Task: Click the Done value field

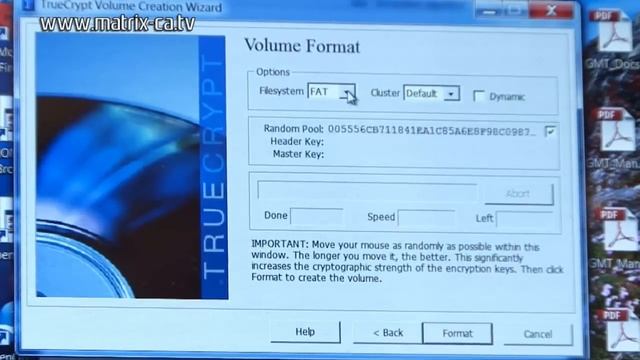Action: [x=316, y=216]
